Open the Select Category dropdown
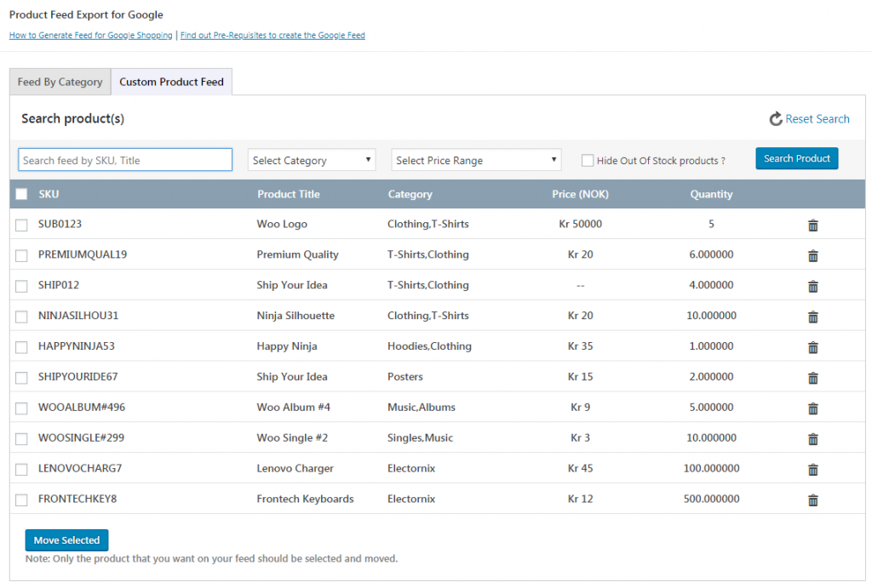872x588 pixels. pyautogui.click(x=311, y=159)
